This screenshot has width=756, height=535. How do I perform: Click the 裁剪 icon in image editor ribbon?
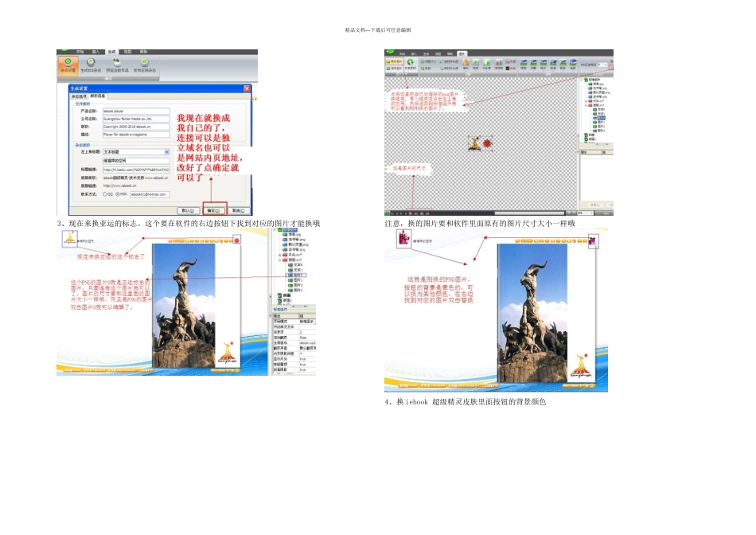click(x=427, y=68)
